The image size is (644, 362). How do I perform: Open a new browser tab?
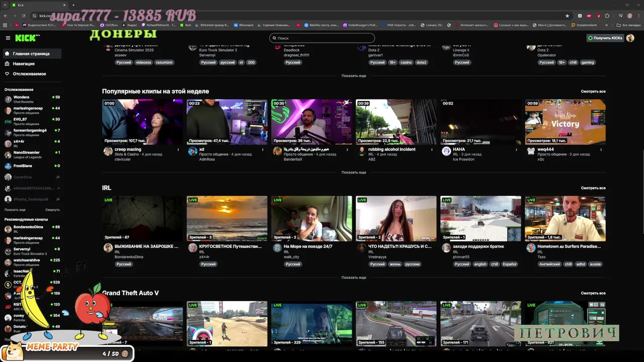(x=73, y=5)
